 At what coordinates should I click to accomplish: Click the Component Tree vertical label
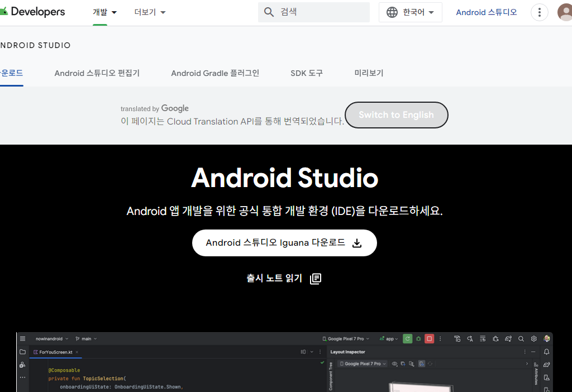331,376
